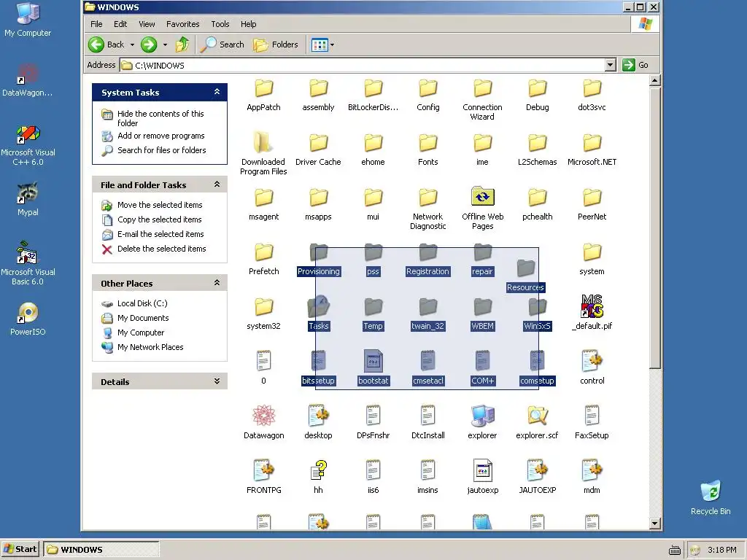
Task: Open My Computer desktop icon
Action: [28, 20]
